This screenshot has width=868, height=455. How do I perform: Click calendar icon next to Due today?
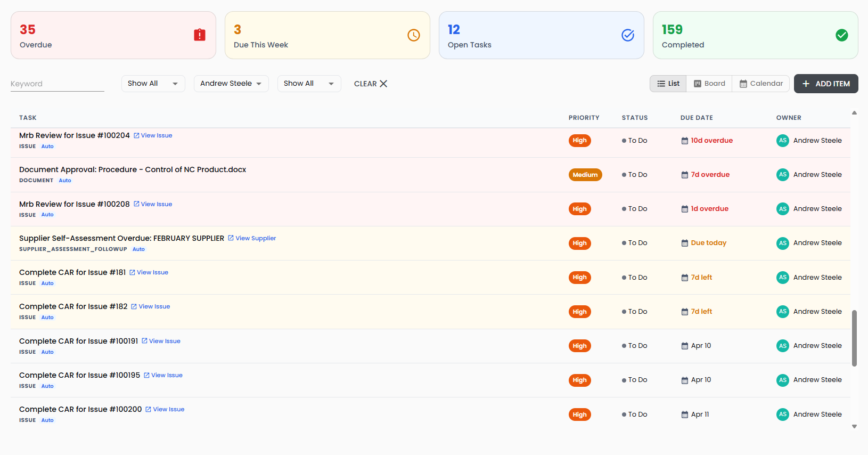[685, 243]
